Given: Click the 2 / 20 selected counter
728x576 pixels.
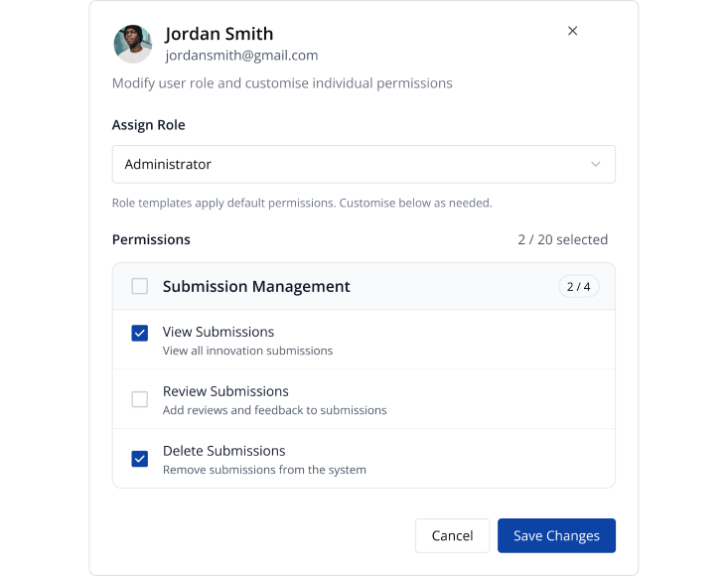Looking at the screenshot, I should pos(562,239).
